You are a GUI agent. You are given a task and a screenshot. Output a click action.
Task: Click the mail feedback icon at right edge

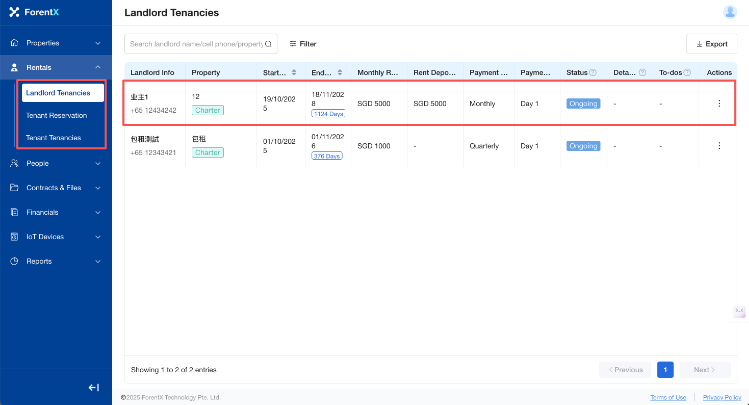point(740,312)
